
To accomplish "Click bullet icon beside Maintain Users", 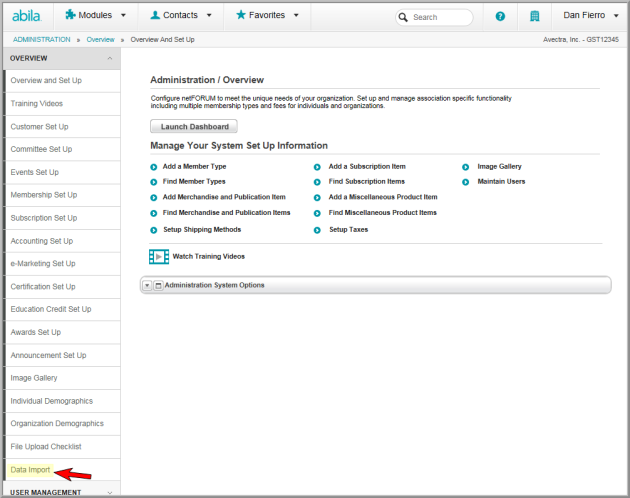I will tap(465, 182).
